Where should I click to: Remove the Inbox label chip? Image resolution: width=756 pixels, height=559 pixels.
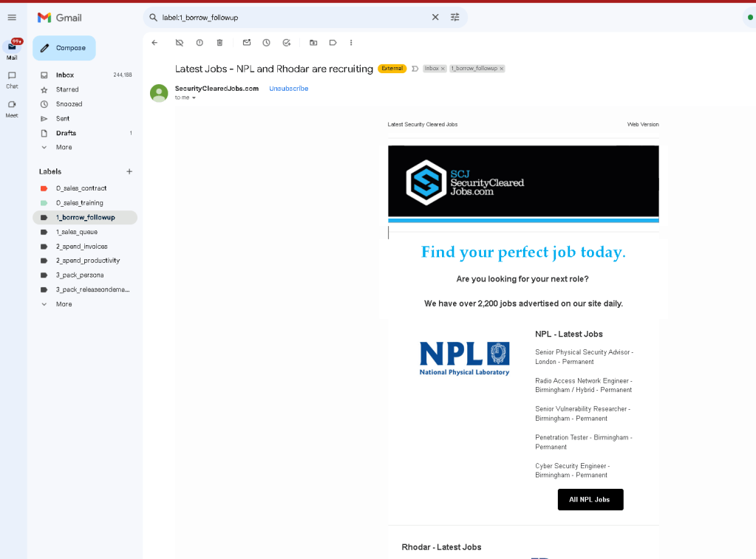click(x=443, y=69)
